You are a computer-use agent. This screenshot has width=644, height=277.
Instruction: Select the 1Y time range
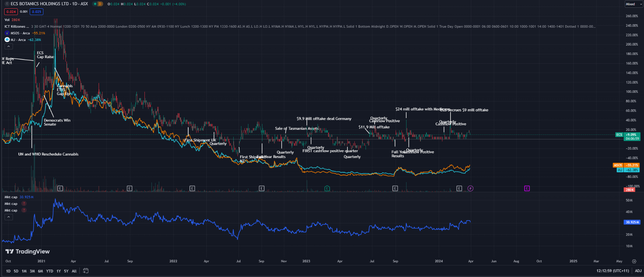[x=59, y=271]
